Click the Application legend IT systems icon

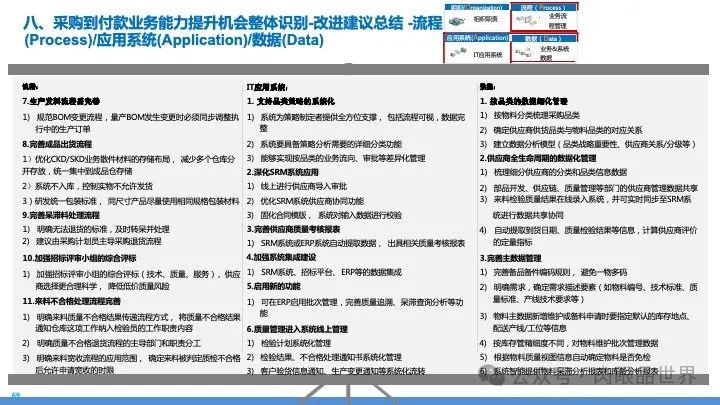point(458,53)
